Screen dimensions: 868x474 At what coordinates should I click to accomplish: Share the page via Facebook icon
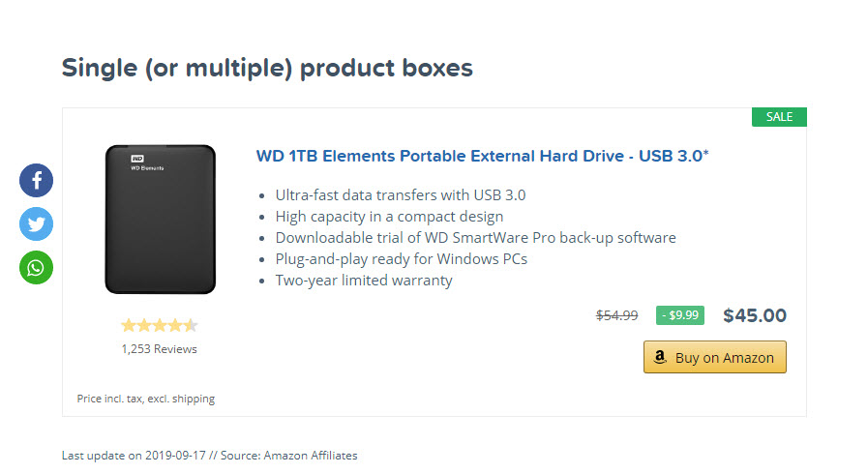[x=36, y=180]
